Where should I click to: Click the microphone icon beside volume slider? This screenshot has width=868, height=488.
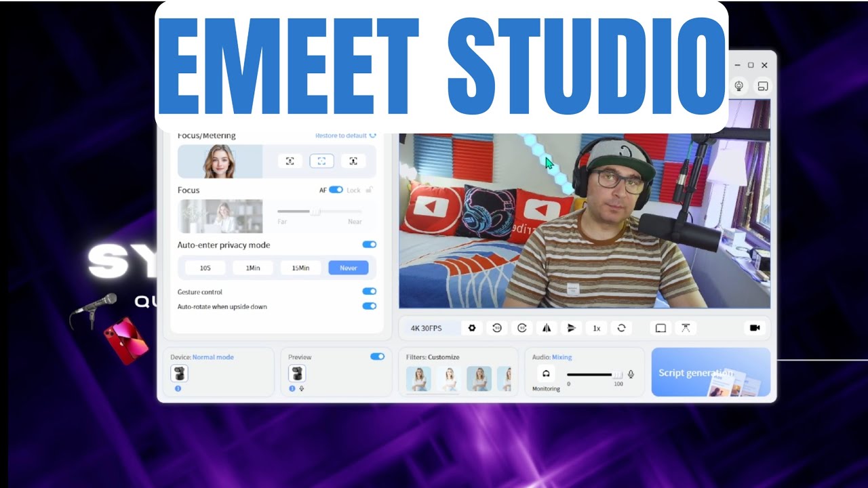pyautogui.click(x=631, y=374)
